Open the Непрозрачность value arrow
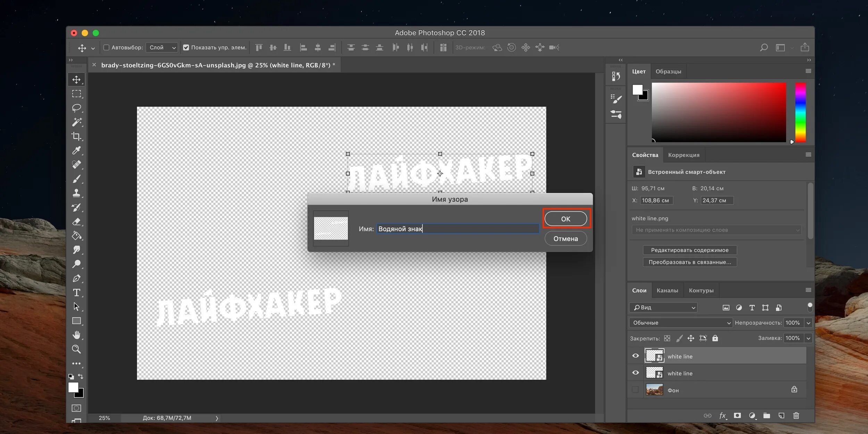This screenshot has height=434, width=868. [x=808, y=323]
